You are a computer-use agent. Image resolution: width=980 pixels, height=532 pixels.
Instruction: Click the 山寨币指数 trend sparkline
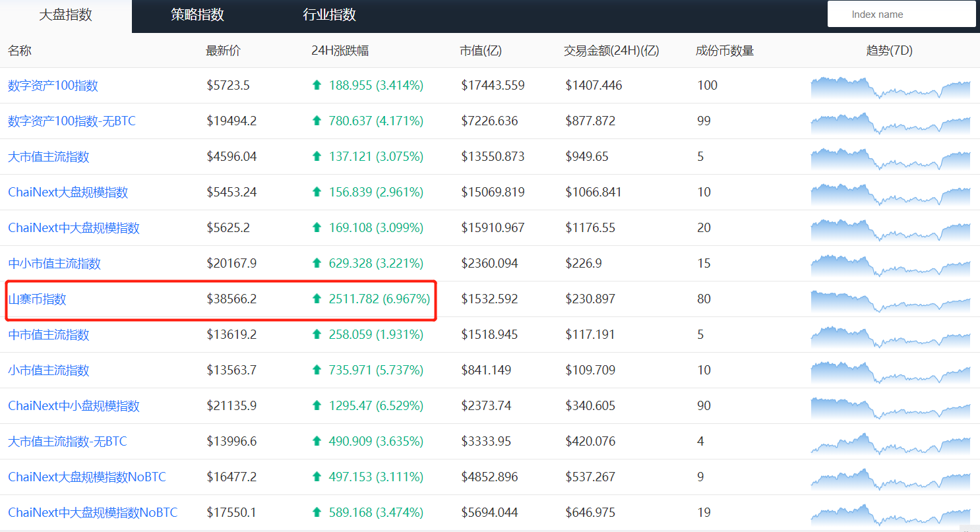(x=890, y=301)
